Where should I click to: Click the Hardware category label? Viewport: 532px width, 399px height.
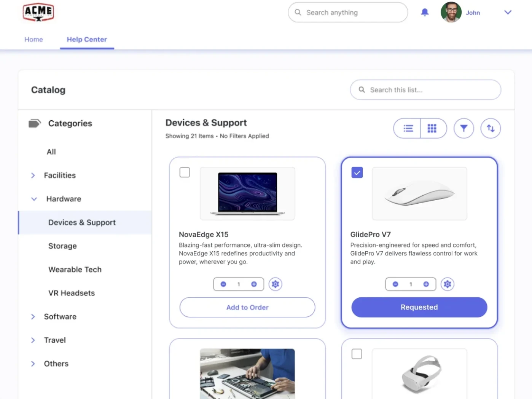pyautogui.click(x=64, y=199)
